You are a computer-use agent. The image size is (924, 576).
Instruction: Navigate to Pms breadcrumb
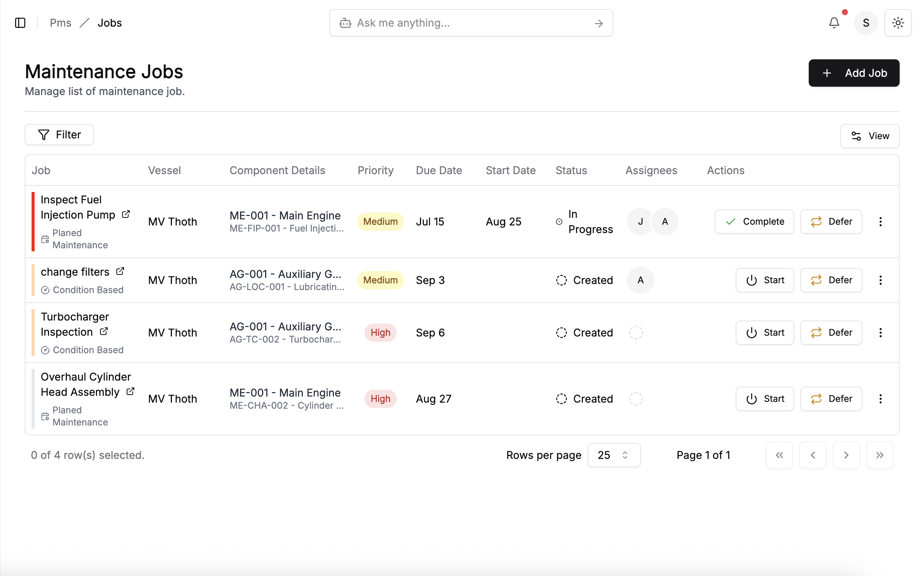point(60,23)
